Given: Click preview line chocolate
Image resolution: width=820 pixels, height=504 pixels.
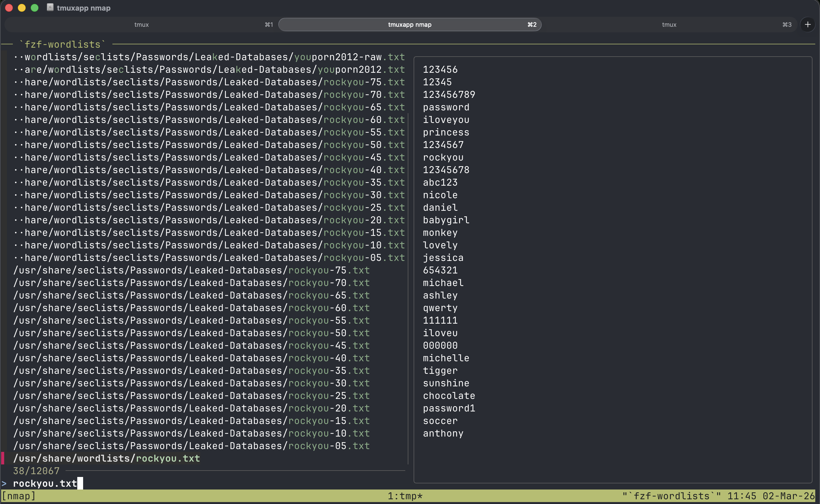Looking at the screenshot, I should [449, 396].
